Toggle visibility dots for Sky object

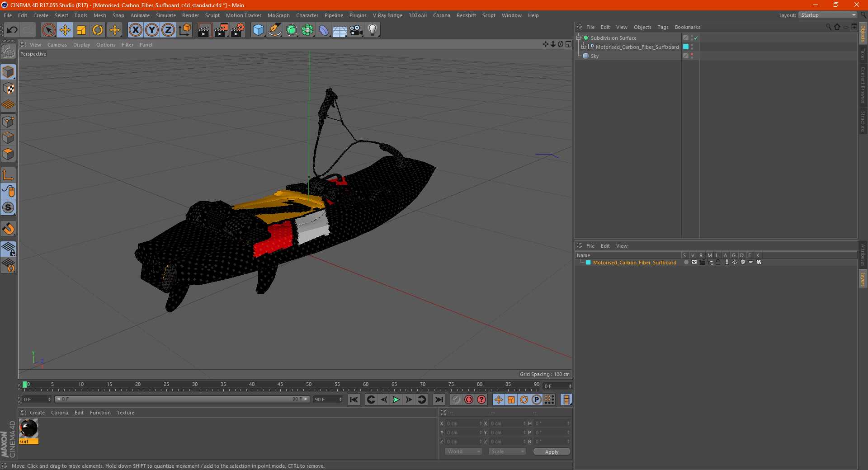coord(692,56)
